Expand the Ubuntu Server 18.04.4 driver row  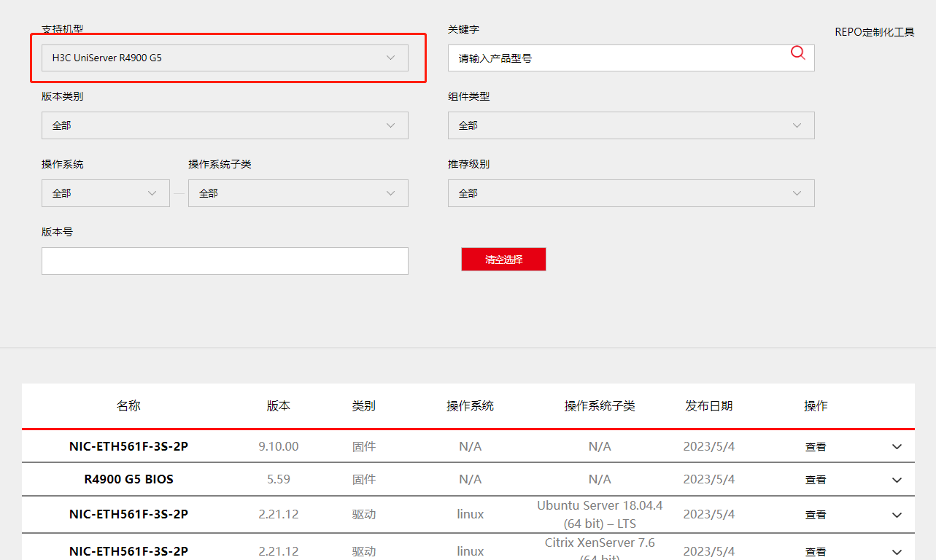pyautogui.click(x=897, y=515)
